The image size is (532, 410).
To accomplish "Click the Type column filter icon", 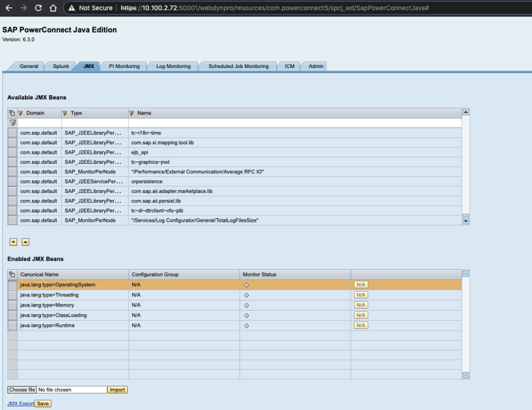I will pyautogui.click(x=65, y=113).
